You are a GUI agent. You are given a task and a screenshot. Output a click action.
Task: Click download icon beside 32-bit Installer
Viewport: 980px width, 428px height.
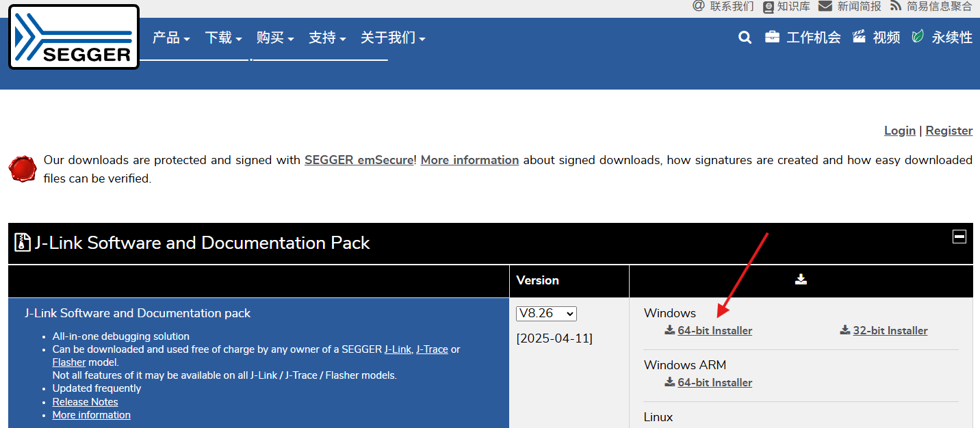(x=845, y=330)
